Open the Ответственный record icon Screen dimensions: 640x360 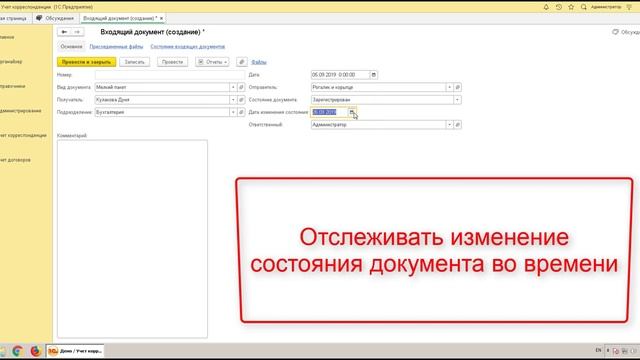point(458,124)
